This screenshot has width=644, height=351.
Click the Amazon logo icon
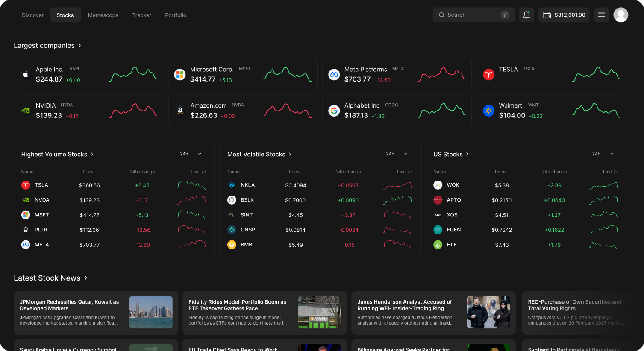180,111
